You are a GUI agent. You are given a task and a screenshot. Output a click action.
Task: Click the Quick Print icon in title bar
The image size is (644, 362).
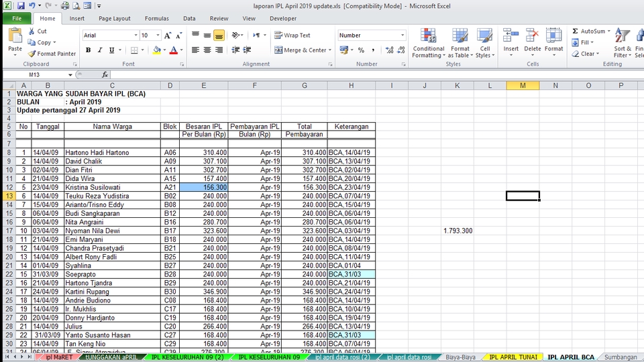(x=65, y=6)
